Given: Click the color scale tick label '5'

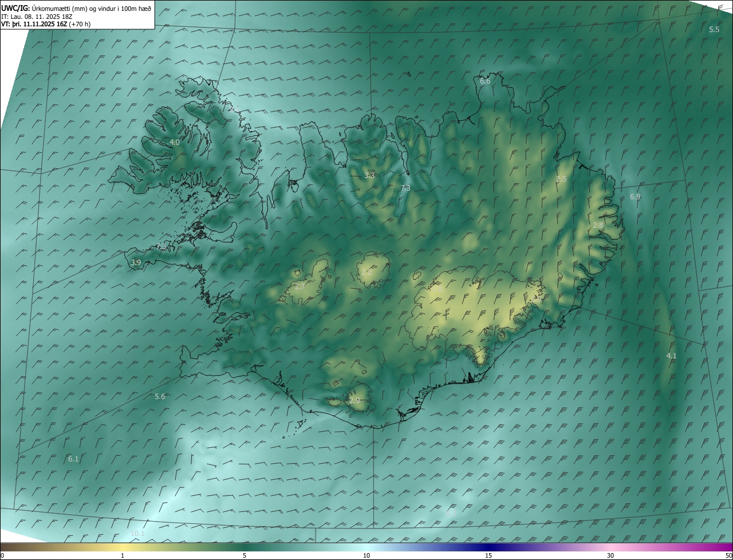Looking at the screenshot, I should click(x=245, y=555).
